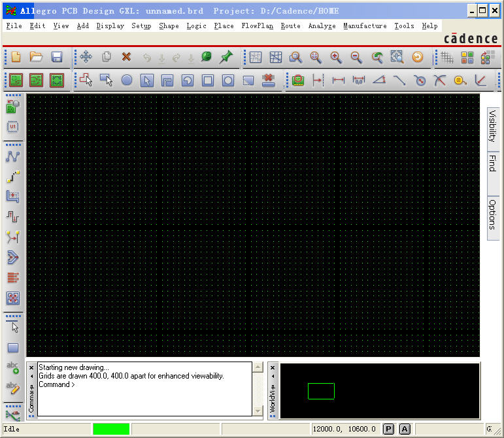Viewport: 504px width, 438px height.
Task: Toggle the P button in status bar
Action: [388, 429]
